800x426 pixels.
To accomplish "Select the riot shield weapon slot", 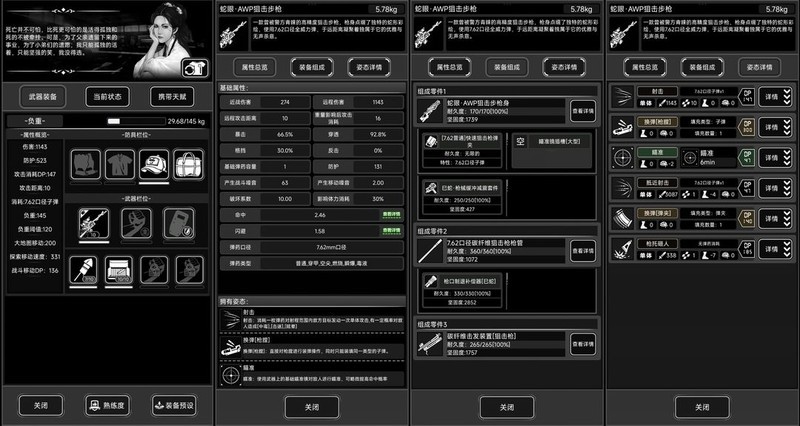I will click(x=179, y=223).
